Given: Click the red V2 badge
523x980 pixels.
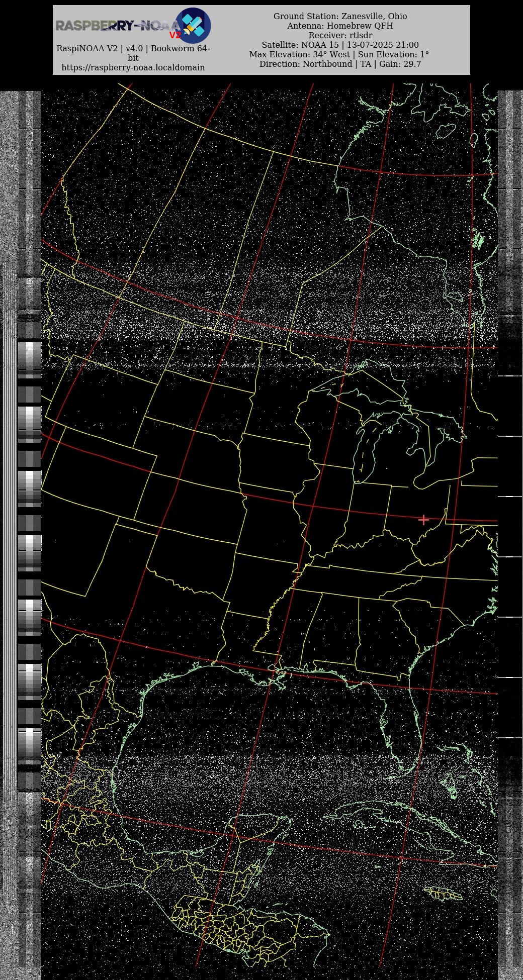Looking at the screenshot, I should (175, 36).
